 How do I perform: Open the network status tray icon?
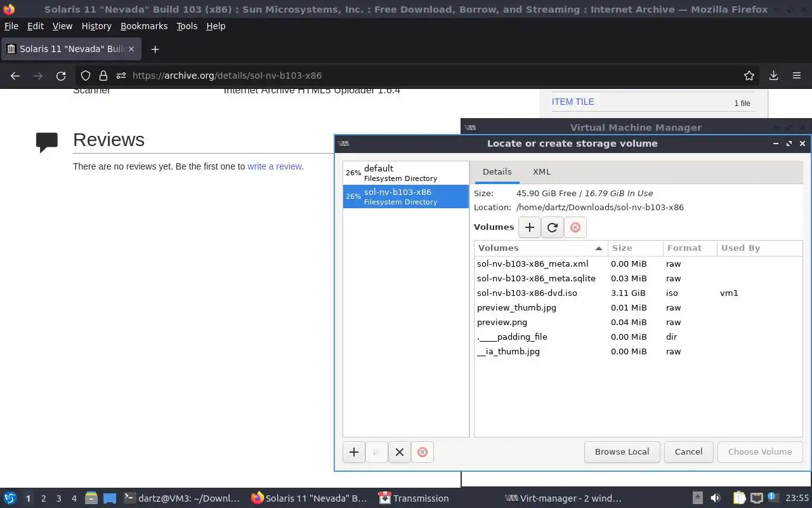(756, 498)
